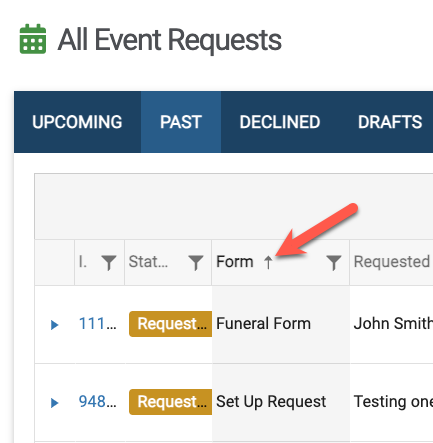
Task: Click the Form column sort arrow
Action: [268, 262]
